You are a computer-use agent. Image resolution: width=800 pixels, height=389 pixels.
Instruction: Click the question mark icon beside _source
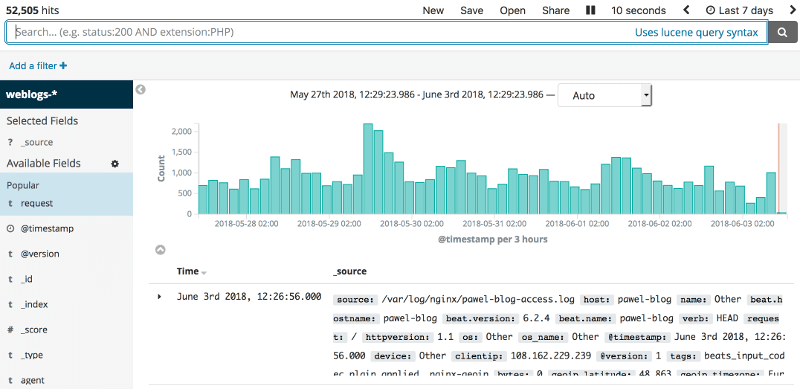(10, 142)
